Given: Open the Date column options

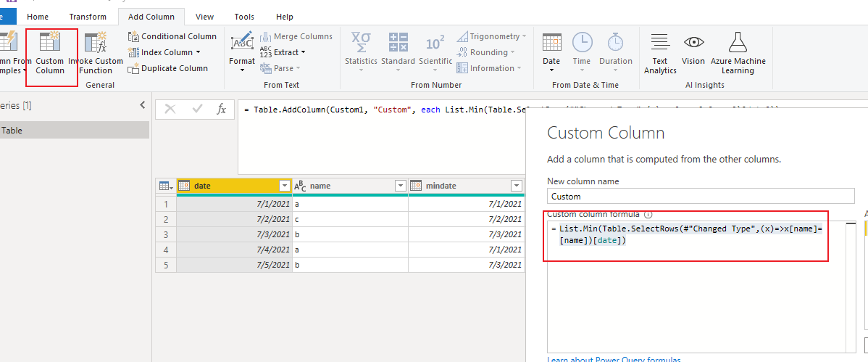Looking at the screenshot, I should pos(551,52).
